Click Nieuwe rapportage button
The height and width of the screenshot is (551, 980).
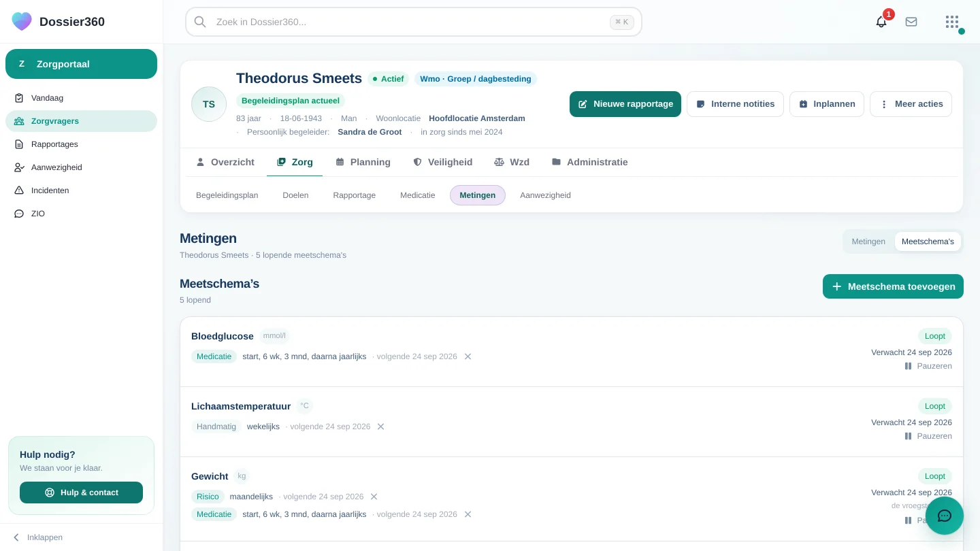[625, 104]
